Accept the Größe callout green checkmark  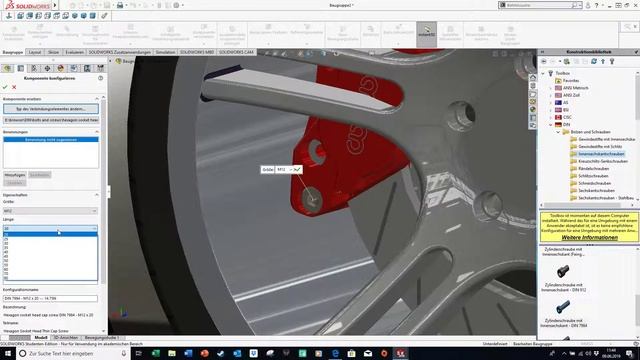pyautogui.click(x=297, y=169)
